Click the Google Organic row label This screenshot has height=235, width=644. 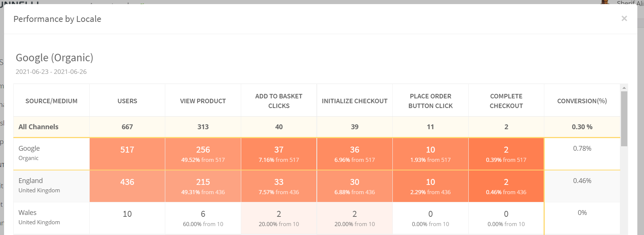pos(29,153)
